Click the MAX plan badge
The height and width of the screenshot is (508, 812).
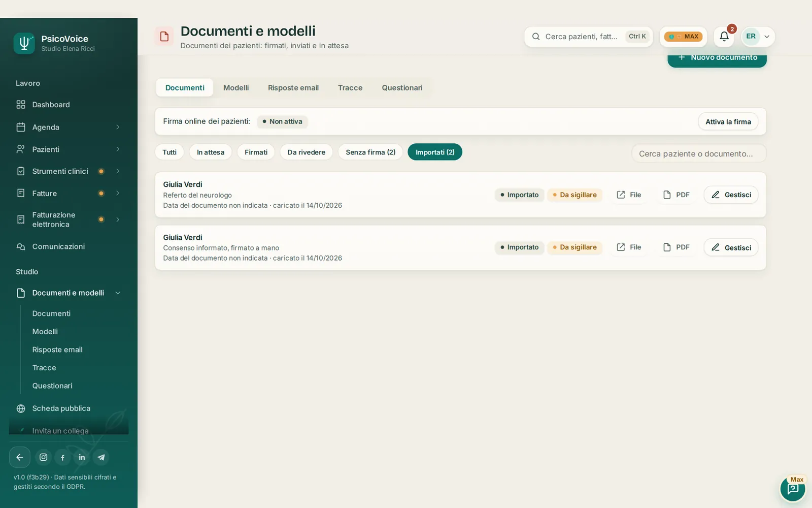[683, 37]
